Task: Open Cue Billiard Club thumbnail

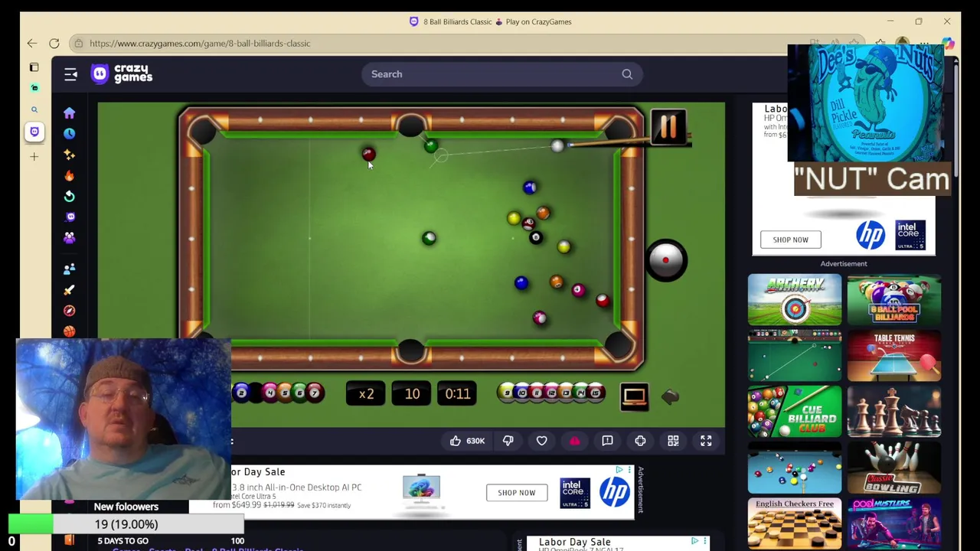Action: pos(795,412)
